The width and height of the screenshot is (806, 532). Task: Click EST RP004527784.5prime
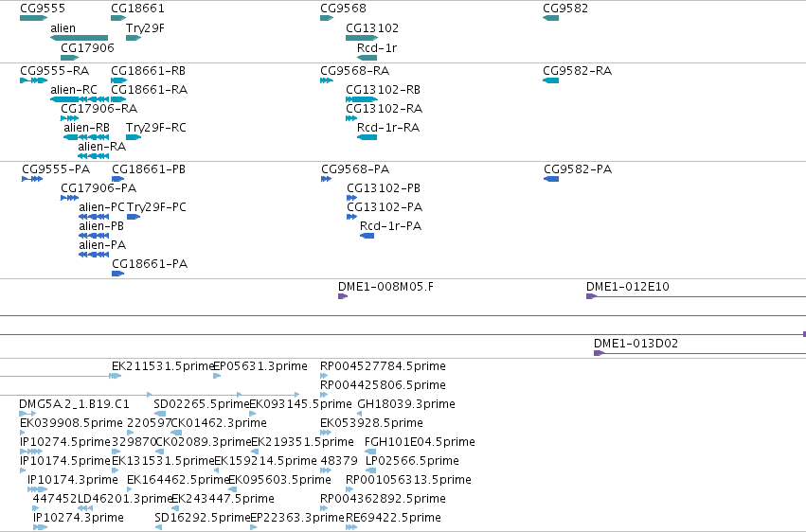[324, 376]
